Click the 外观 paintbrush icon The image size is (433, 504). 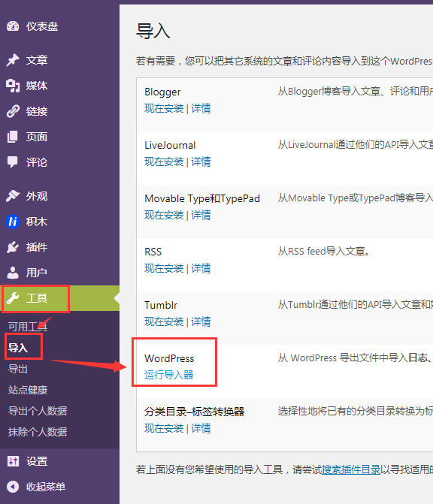[x=13, y=196]
